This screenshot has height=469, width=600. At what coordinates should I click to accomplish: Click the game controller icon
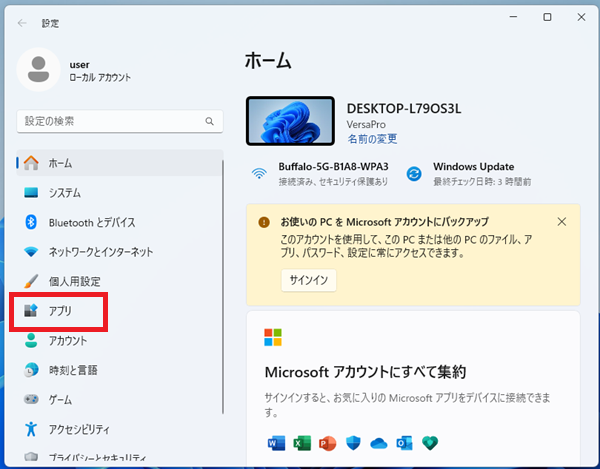pyautogui.click(x=31, y=399)
